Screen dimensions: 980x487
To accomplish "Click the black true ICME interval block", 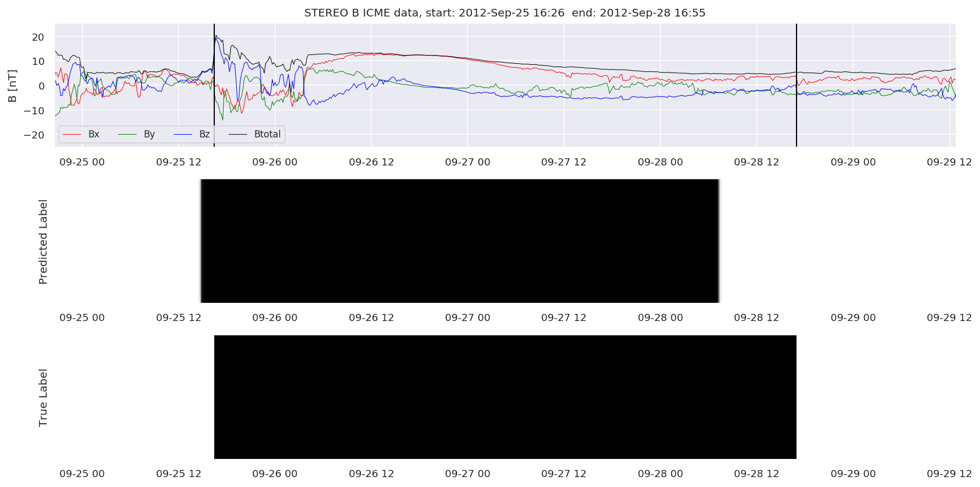I will [x=505, y=397].
